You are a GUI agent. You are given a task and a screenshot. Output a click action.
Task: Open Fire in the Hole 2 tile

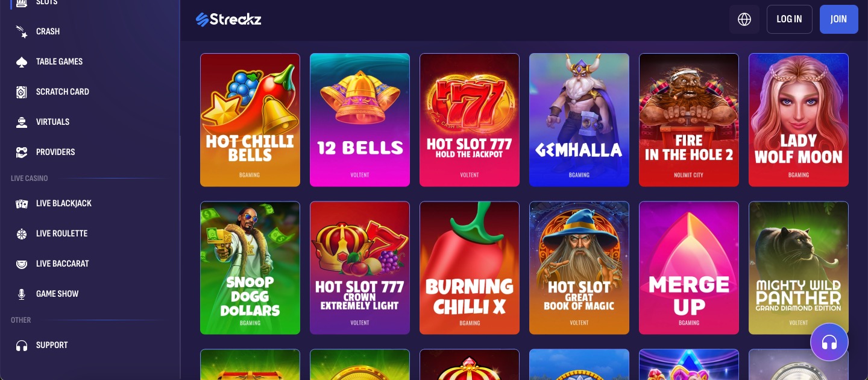click(x=689, y=120)
